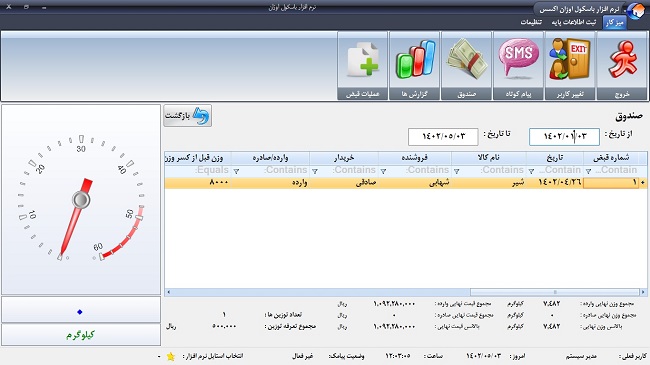Image resolution: width=650 pixels, height=365 pixels.
Task: Click the از تاریخ start date field
Action: (564, 136)
